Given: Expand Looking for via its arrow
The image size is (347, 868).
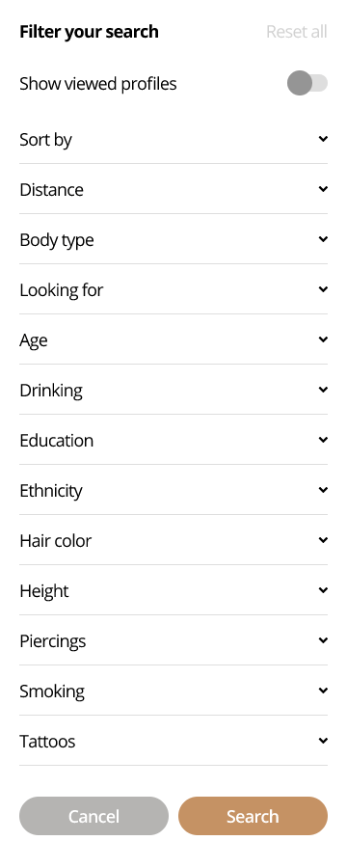Looking at the screenshot, I should coord(323,289).
